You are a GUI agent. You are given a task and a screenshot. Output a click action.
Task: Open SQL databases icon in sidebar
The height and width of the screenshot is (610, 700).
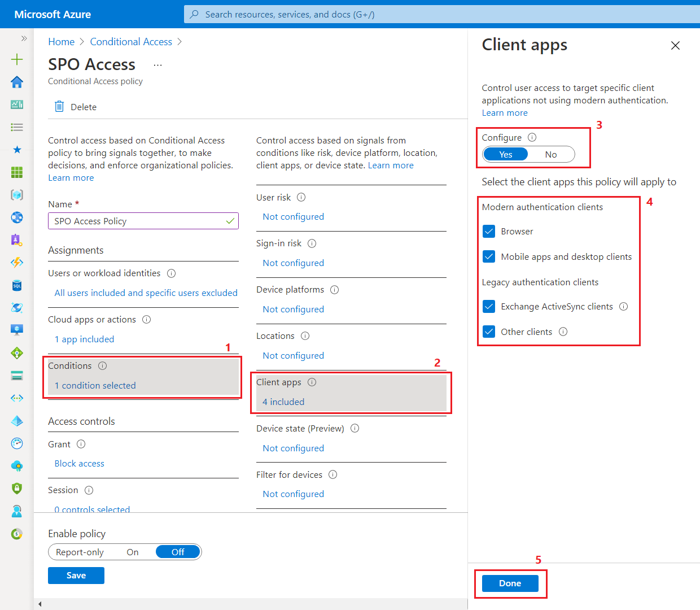click(17, 285)
